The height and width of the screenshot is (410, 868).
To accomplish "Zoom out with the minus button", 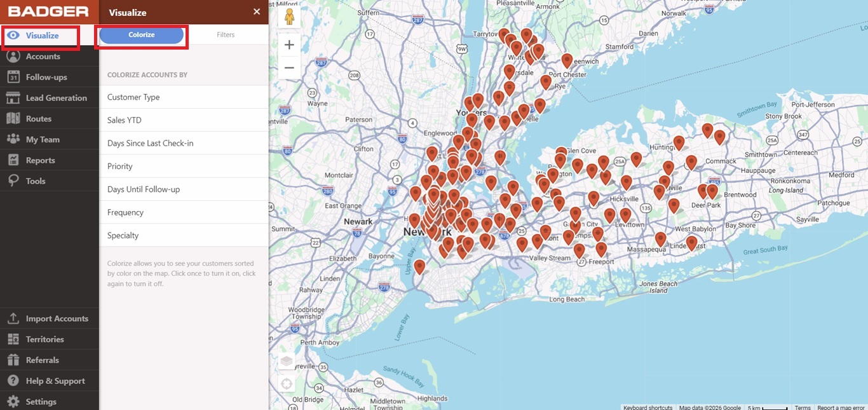I will pos(289,67).
